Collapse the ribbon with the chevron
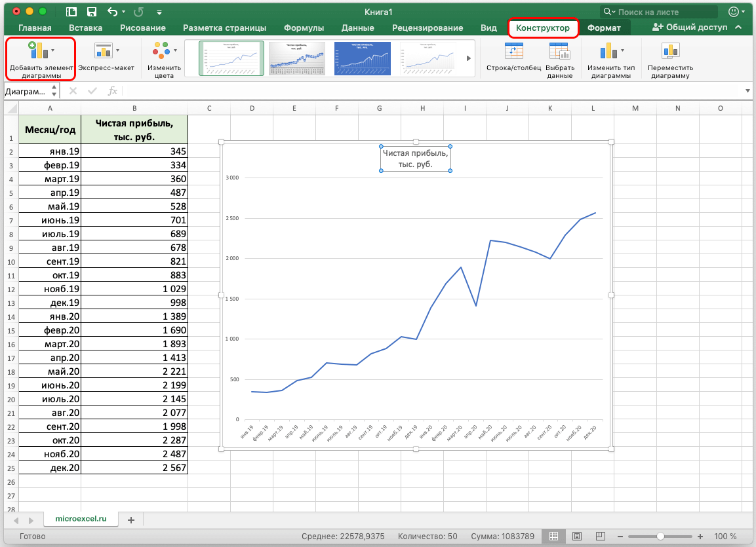 click(x=738, y=28)
